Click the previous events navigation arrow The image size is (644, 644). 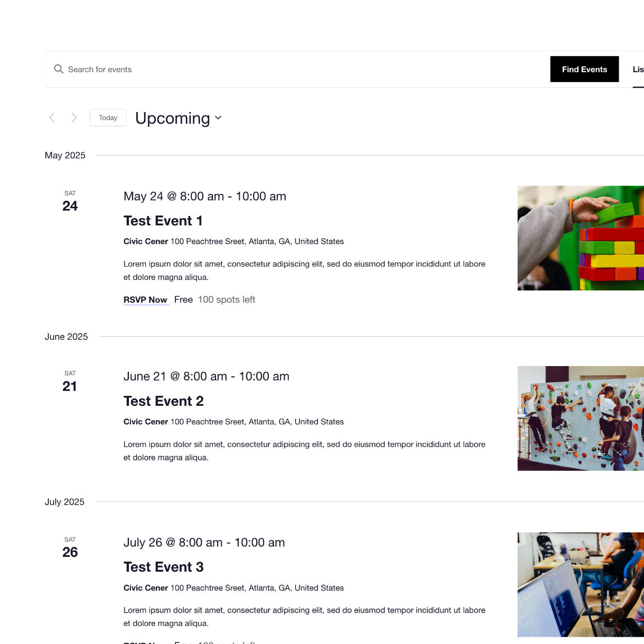point(52,118)
